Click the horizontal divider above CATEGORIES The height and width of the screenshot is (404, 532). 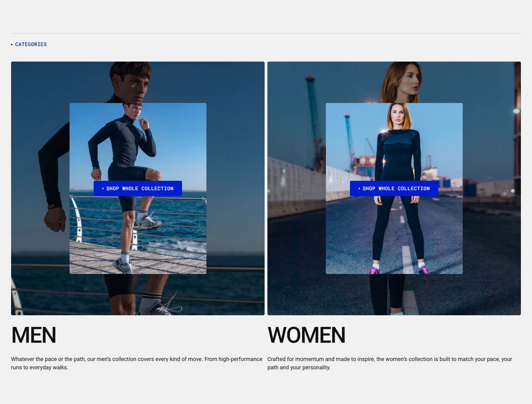[x=266, y=34]
